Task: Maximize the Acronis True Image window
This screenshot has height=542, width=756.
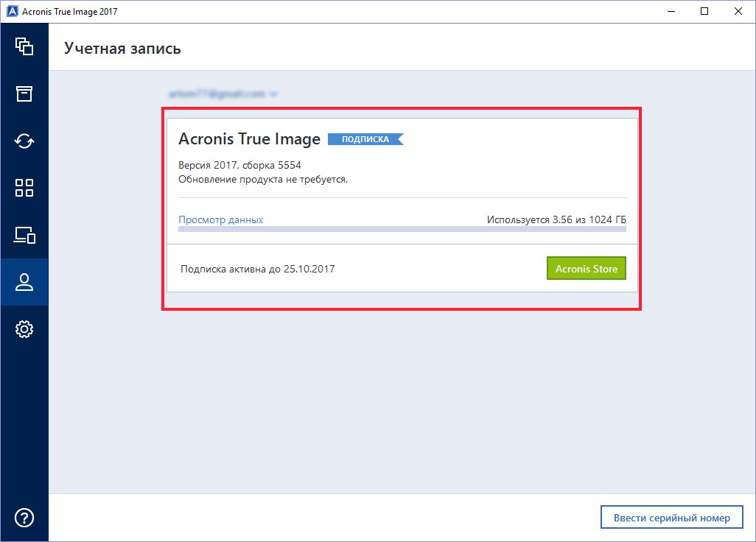Action: (x=705, y=11)
